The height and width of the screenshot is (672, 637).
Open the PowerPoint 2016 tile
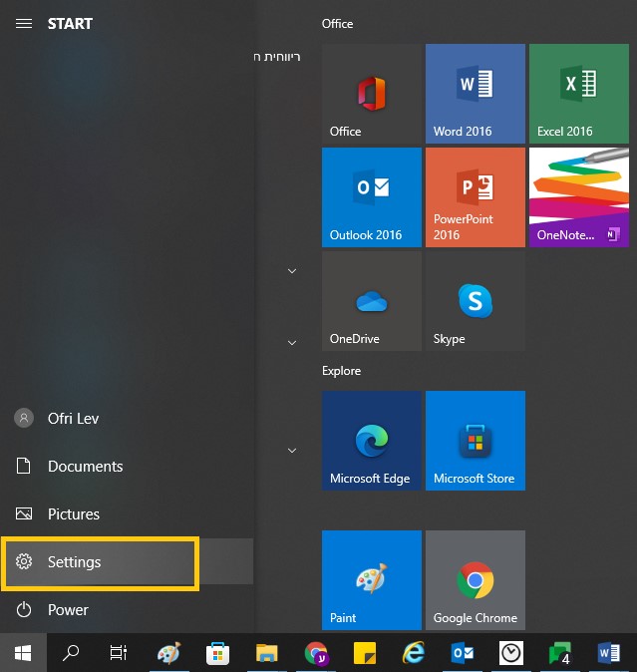coord(476,197)
